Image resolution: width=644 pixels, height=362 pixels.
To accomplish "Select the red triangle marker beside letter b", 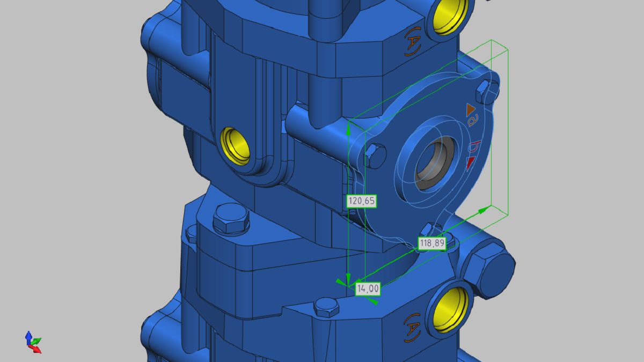I will point(471,162).
